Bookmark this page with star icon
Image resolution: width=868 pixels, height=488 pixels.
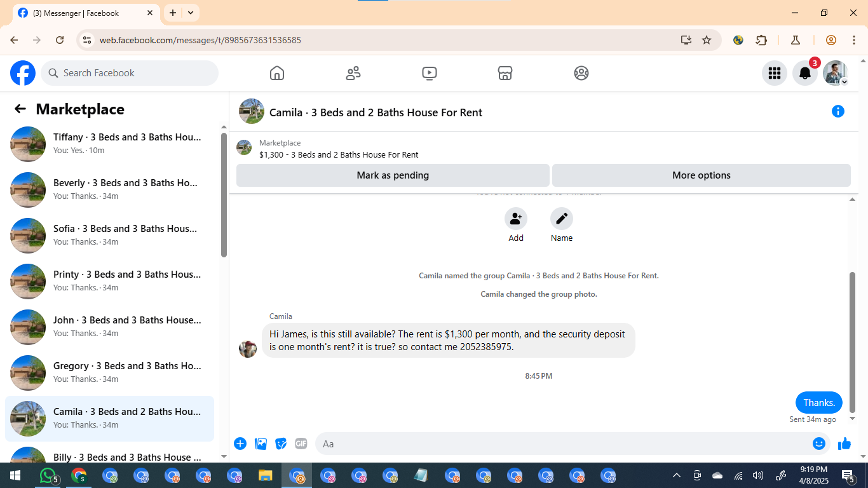pyautogui.click(x=707, y=40)
